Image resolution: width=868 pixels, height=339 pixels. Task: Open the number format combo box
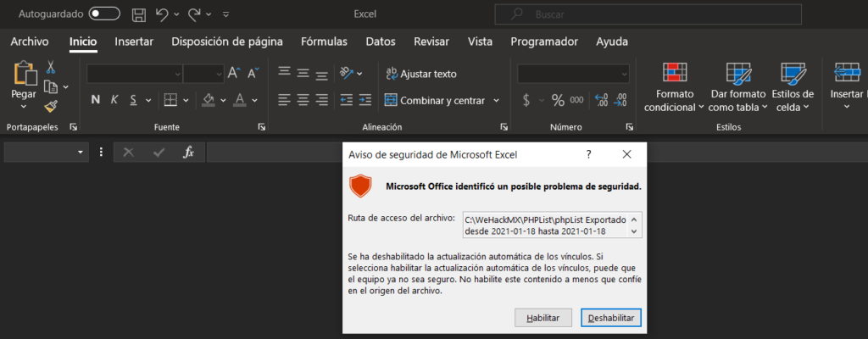click(573, 73)
